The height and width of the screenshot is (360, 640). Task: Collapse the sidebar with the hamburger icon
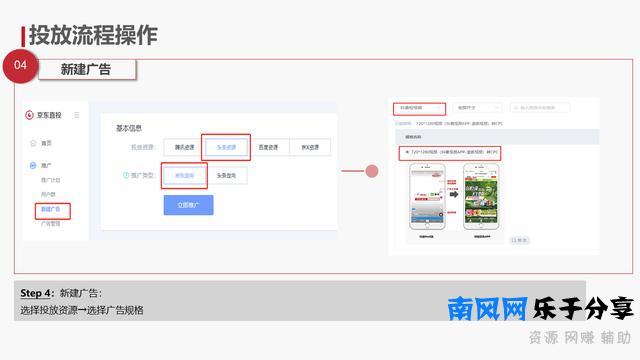click(x=77, y=115)
